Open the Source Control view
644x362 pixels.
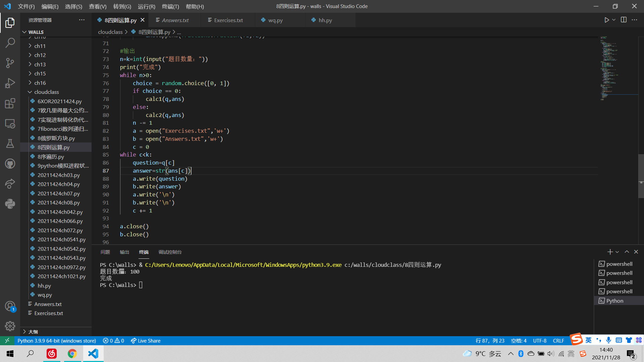(x=10, y=63)
